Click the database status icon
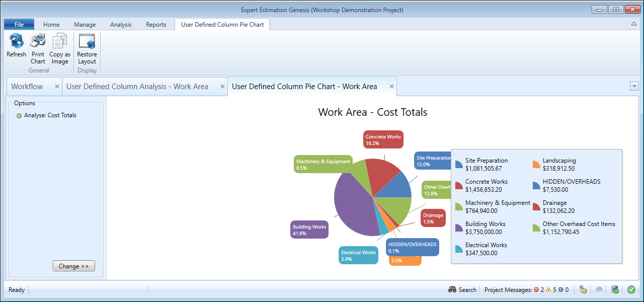The height and width of the screenshot is (302, 644). [615, 289]
